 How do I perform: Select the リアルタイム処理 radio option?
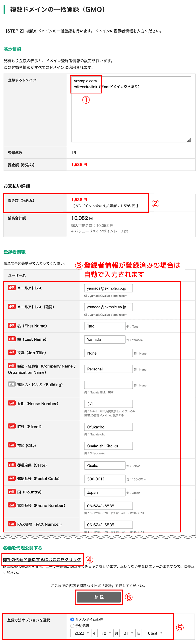[x=72, y=619]
